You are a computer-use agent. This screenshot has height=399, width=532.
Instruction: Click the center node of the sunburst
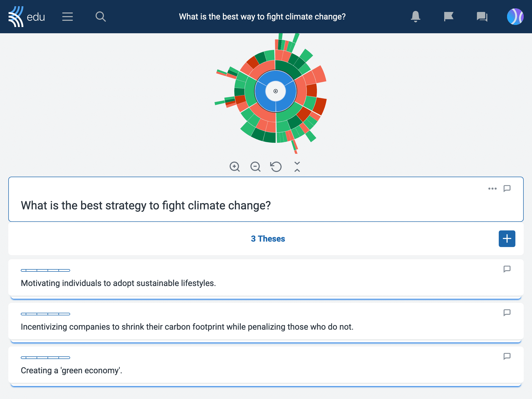[x=276, y=91]
